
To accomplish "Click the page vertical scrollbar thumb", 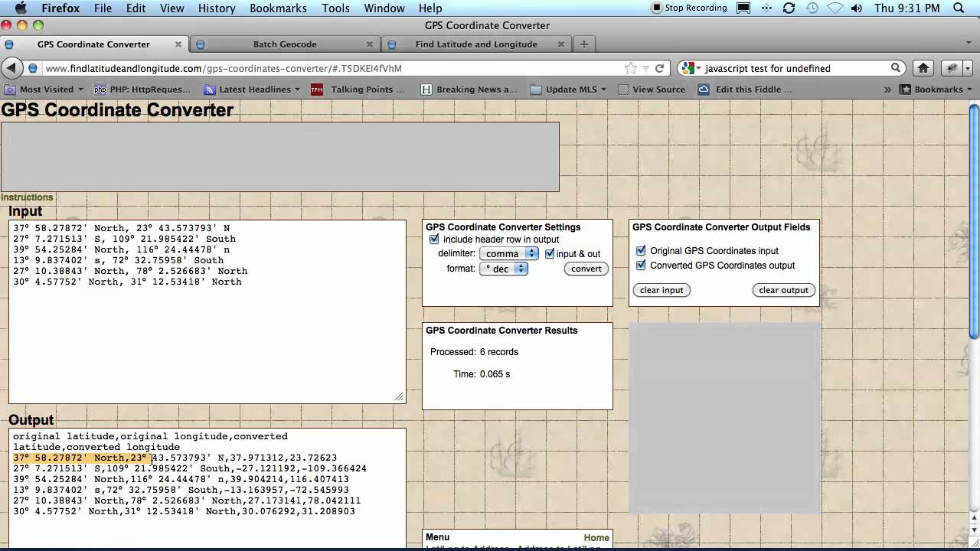I will coord(974,221).
